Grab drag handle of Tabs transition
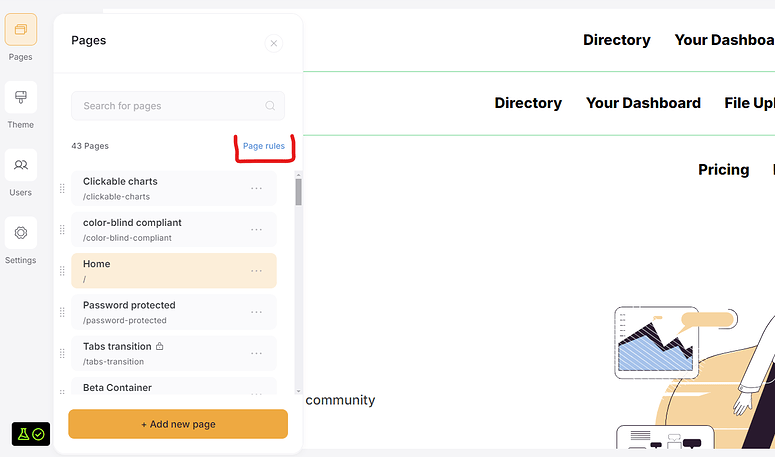The height and width of the screenshot is (457, 775). tap(62, 353)
